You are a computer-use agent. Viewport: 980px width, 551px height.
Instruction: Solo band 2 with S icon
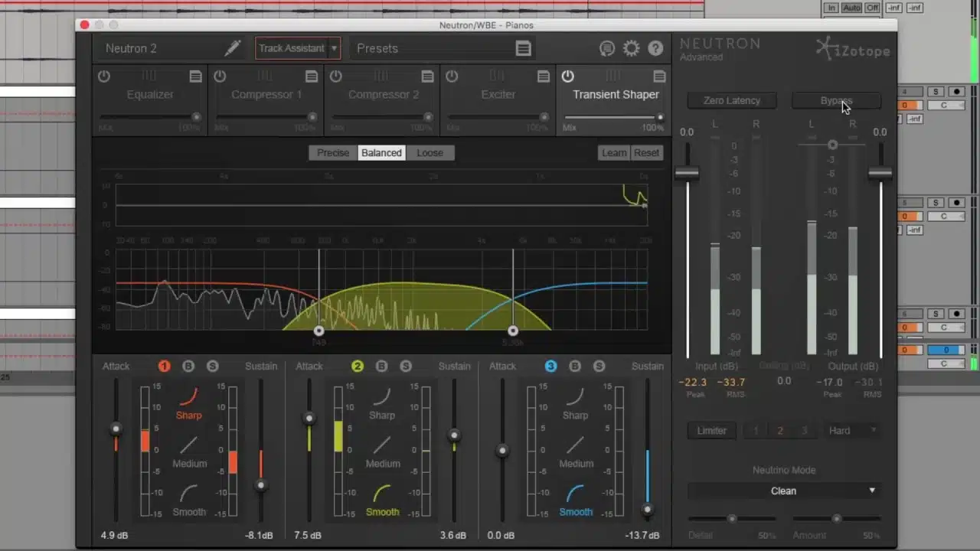click(x=406, y=367)
